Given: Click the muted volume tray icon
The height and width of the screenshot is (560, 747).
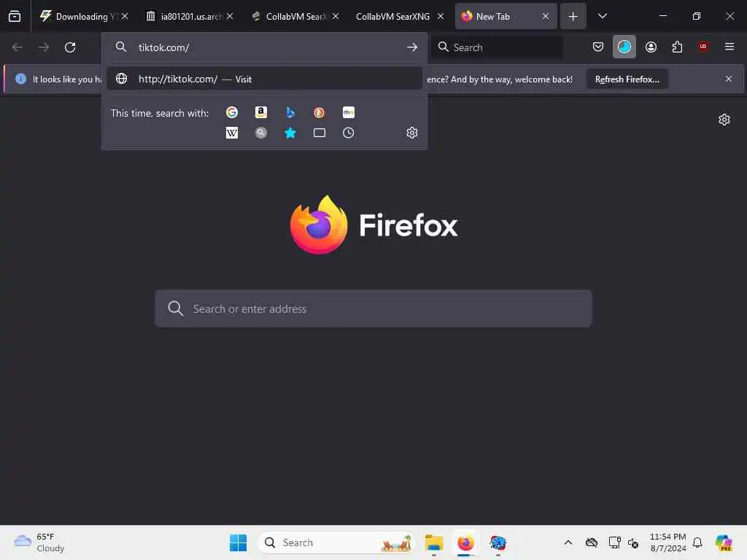Looking at the screenshot, I should coord(633,542).
